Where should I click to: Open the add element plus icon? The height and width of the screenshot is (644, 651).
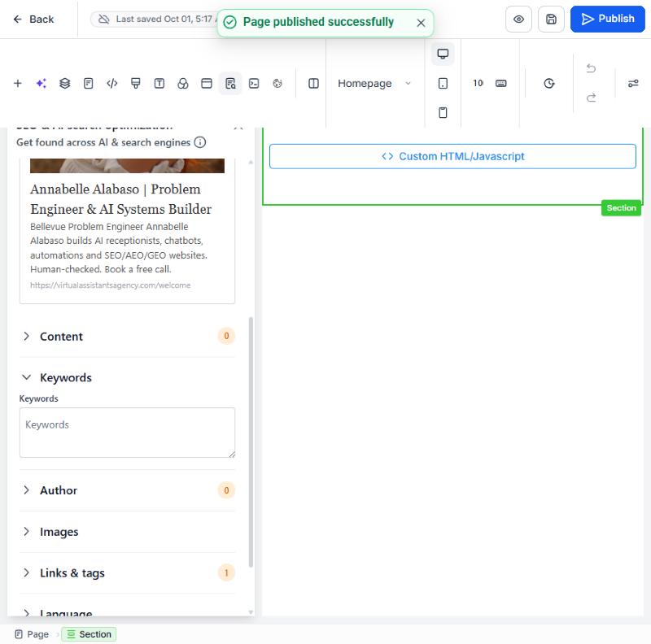tap(17, 84)
